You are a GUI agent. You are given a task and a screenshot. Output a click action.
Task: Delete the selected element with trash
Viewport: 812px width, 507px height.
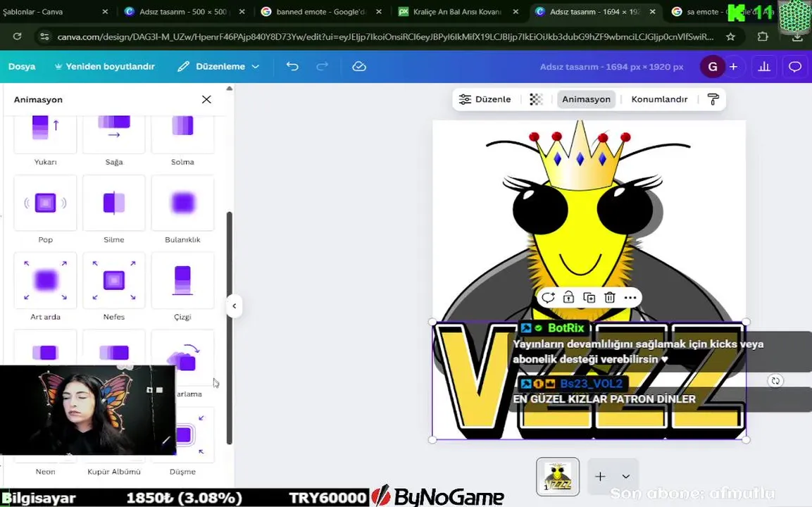(x=609, y=297)
